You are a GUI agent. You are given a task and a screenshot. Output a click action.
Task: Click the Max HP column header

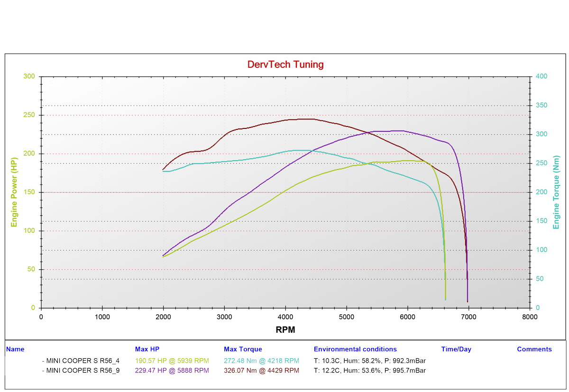(147, 349)
